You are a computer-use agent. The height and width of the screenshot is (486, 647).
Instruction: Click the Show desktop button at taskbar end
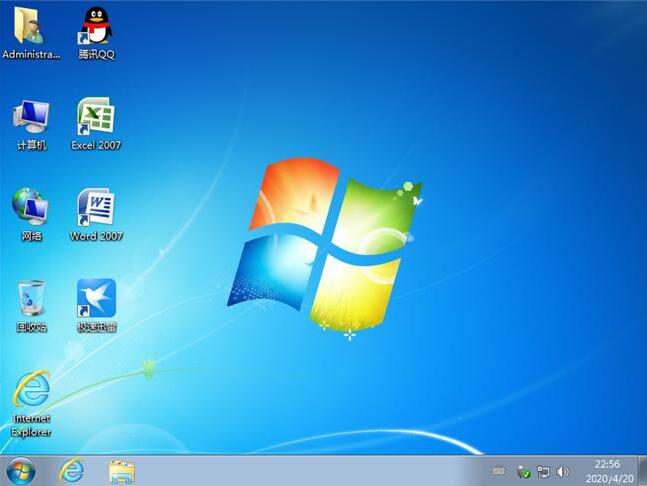click(x=643, y=471)
